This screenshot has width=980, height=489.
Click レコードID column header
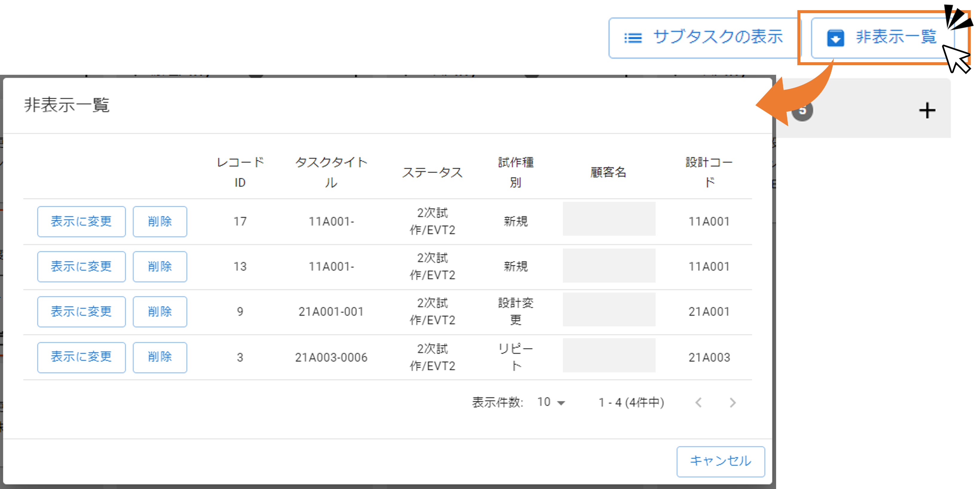tap(240, 172)
